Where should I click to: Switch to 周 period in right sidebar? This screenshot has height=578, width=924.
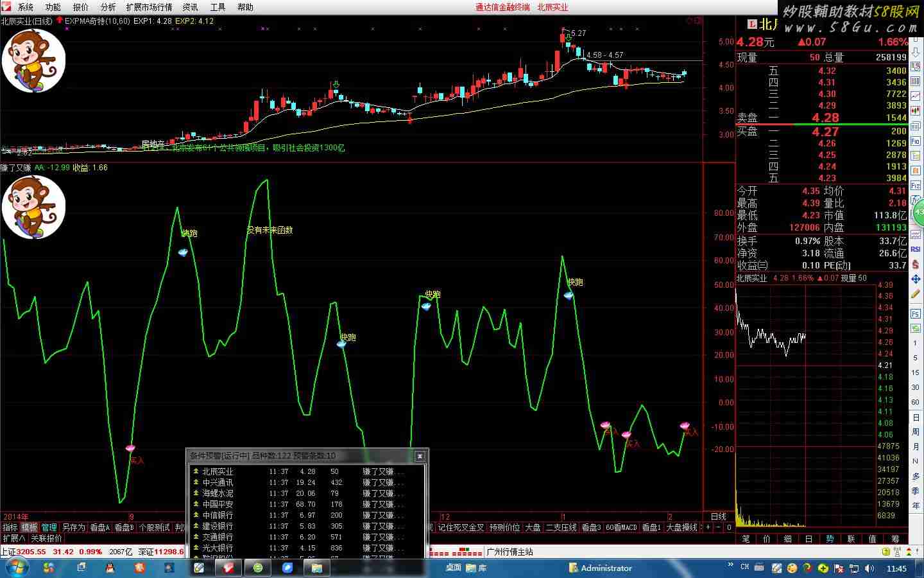(x=916, y=432)
